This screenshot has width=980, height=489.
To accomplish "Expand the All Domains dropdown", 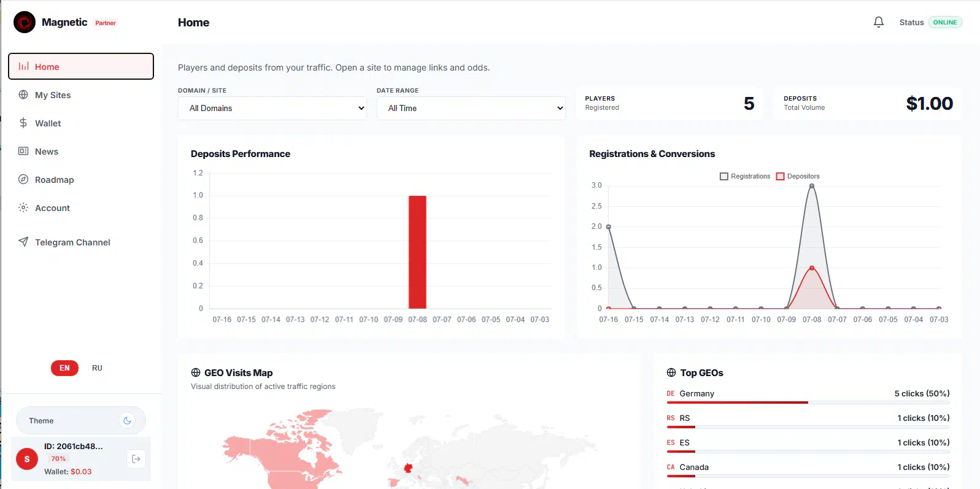I will click(272, 108).
